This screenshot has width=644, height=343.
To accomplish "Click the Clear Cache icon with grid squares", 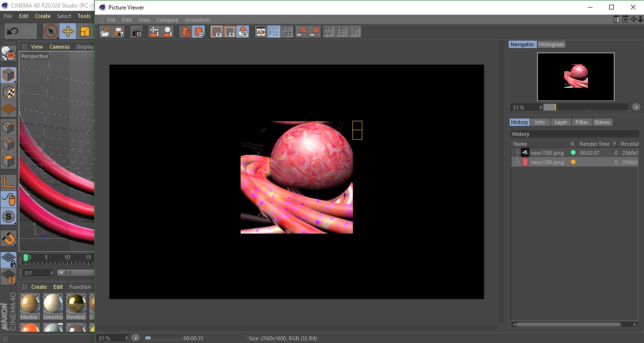I will [x=154, y=32].
